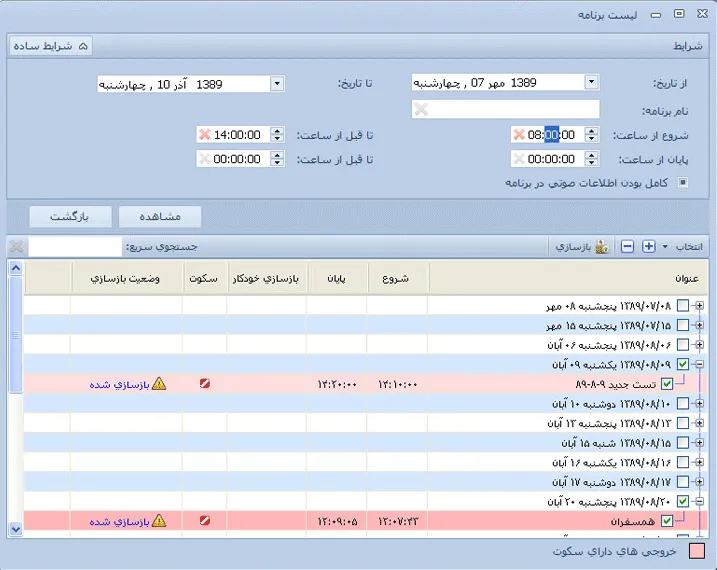The height and width of the screenshot is (570, 717).
Task: Check the ۱۳۸۹/۰۷/۰۸ پنجشنبه row checkbox
Action: click(683, 305)
